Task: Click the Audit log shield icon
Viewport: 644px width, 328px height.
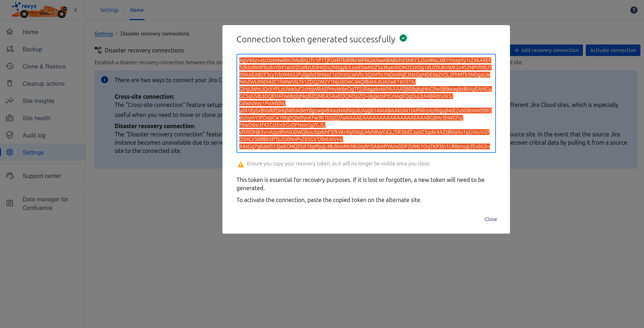Action: (x=10, y=135)
